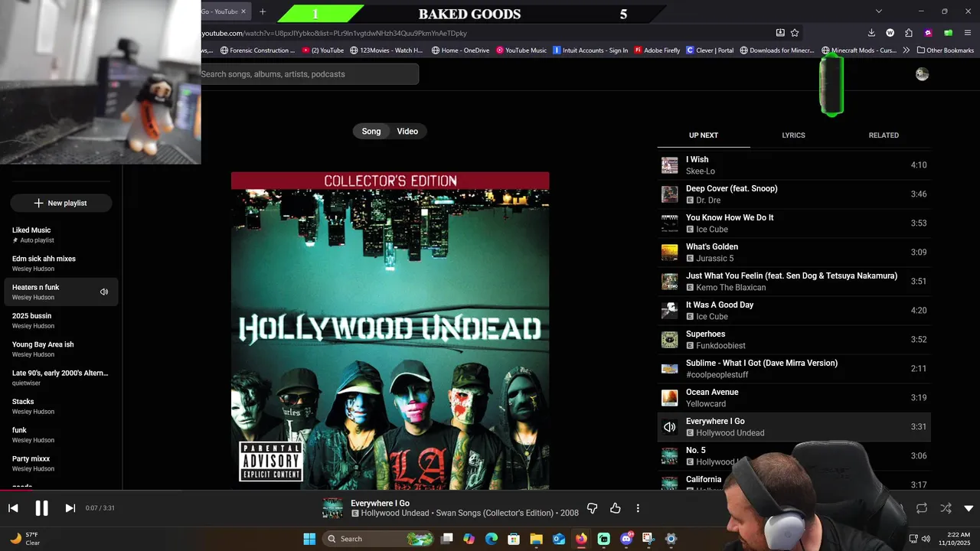Switch to Video mode

407,132
